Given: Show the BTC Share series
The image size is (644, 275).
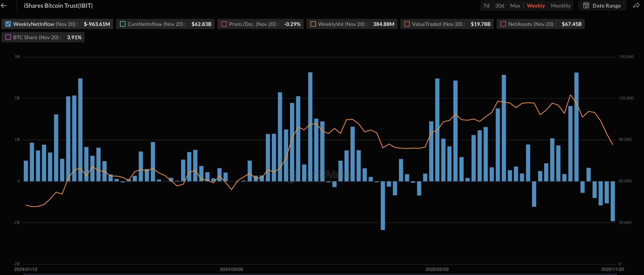Looking at the screenshot, I should click(x=8, y=37).
